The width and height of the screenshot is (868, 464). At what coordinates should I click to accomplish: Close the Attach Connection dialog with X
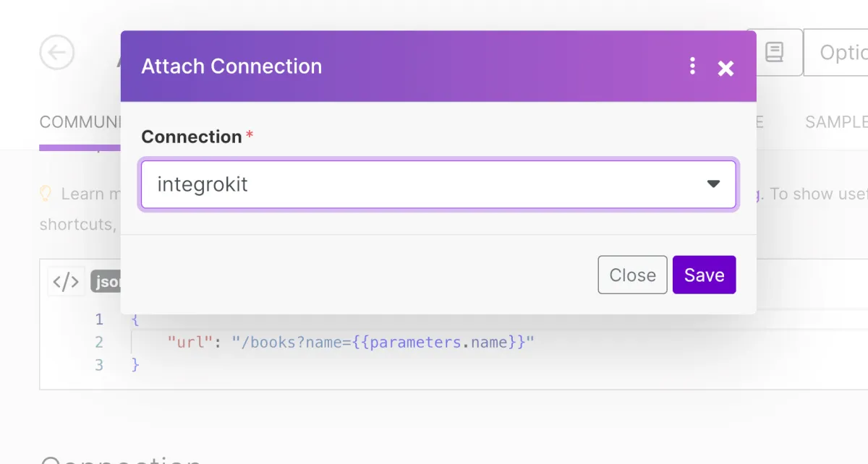(726, 68)
